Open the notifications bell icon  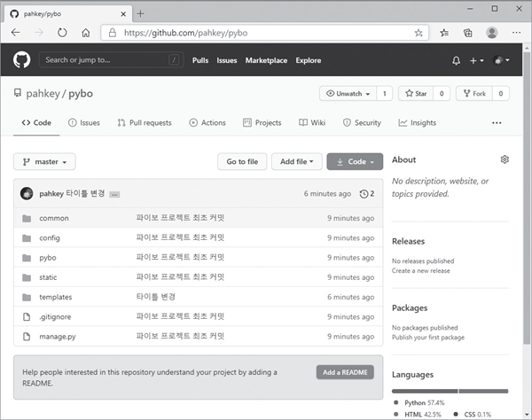(x=456, y=60)
